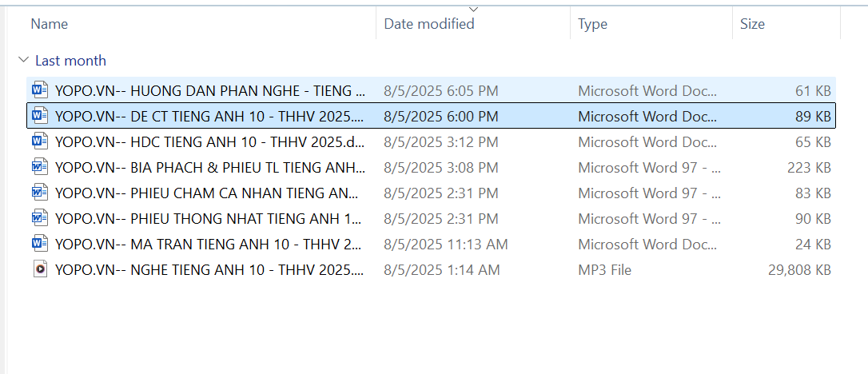
Task: Open sort chevron above Date modified column
Action: coord(473,10)
